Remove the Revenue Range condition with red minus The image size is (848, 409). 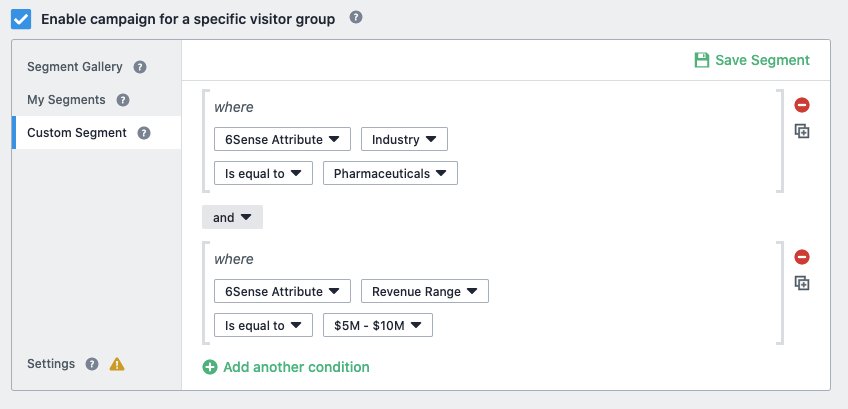(801, 257)
